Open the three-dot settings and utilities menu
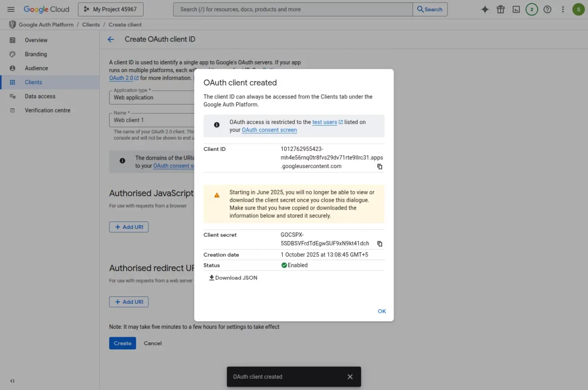This screenshot has width=588, height=390. (x=563, y=9)
